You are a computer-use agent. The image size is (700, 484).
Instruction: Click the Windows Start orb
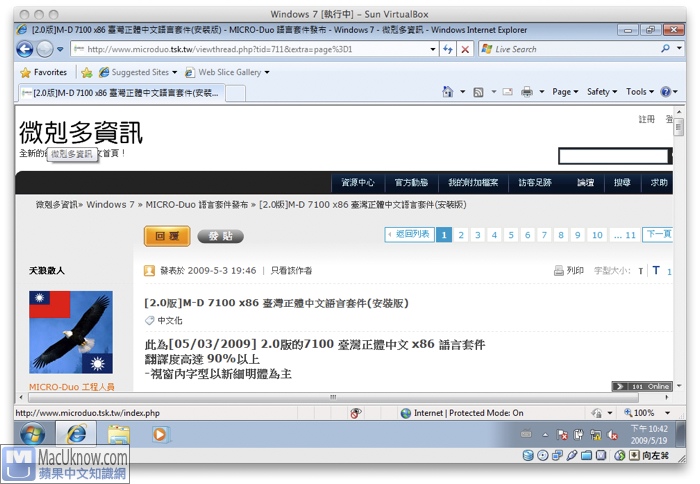pyautogui.click(x=33, y=434)
